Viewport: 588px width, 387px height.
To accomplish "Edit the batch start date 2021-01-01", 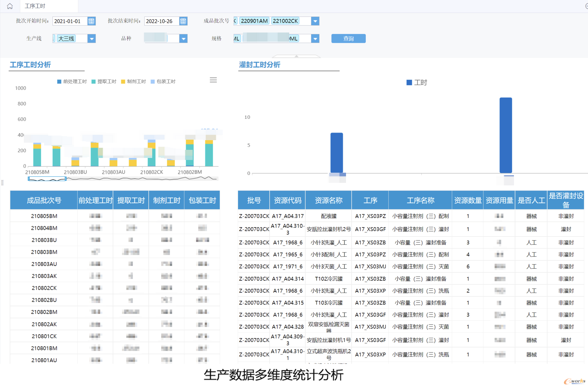I will pyautogui.click(x=70, y=21).
